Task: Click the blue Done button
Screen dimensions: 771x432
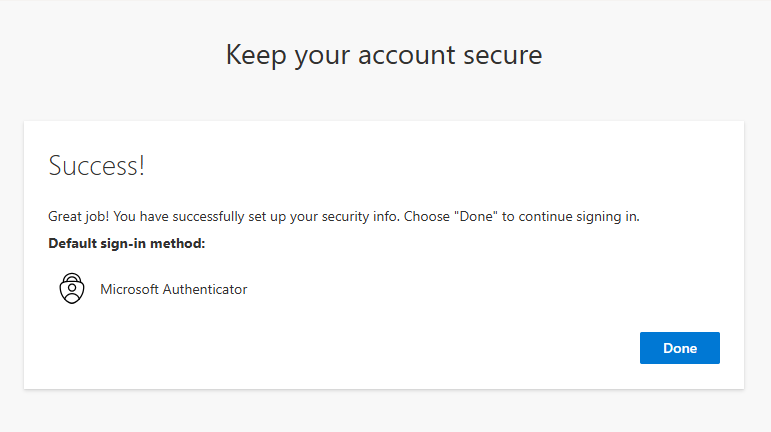Action: (x=679, y=348)
